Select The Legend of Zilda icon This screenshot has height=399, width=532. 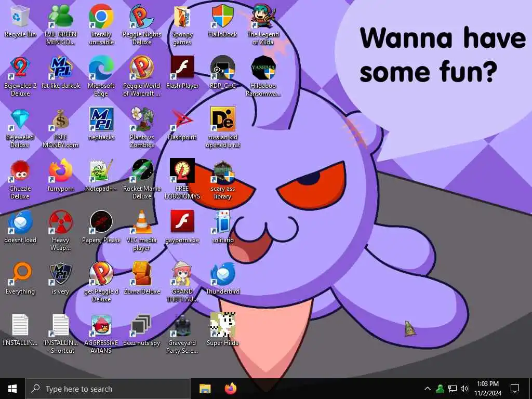pos(263,17)
